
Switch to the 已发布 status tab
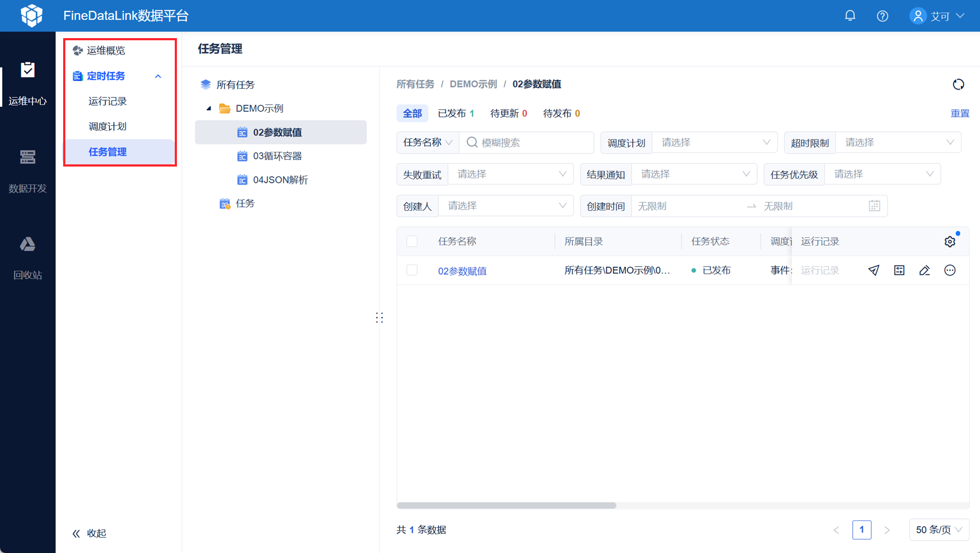(456, 113)
